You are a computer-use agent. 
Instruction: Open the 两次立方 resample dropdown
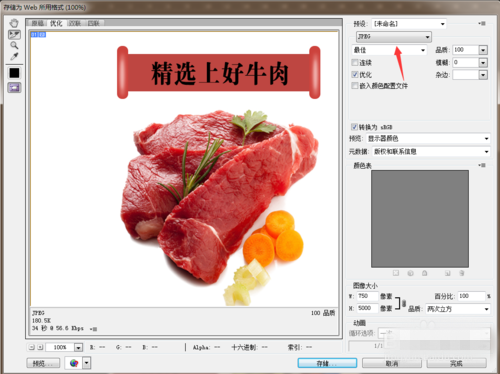click(458, 309)
